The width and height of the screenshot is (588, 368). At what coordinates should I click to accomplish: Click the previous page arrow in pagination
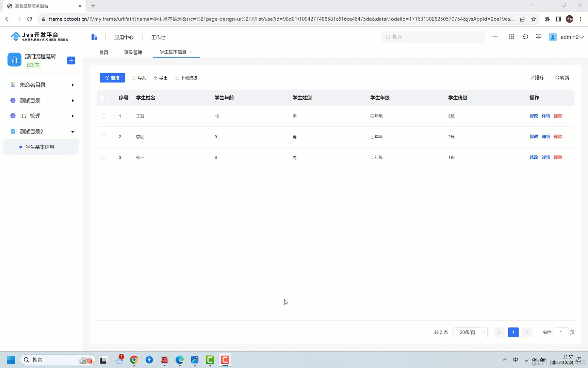click(500, 332)
